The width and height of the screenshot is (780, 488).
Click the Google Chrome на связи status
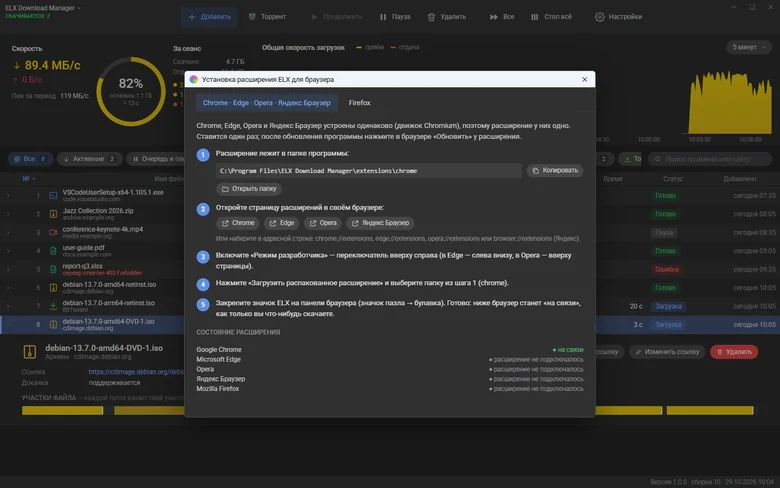568,350
